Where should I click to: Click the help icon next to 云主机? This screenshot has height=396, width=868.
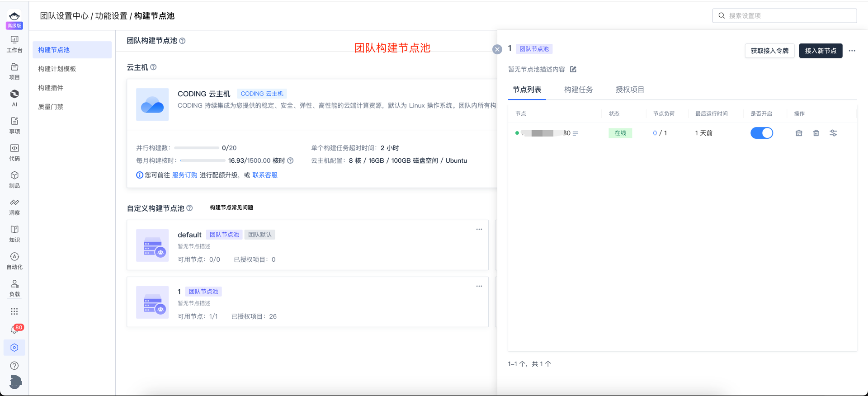154,67
